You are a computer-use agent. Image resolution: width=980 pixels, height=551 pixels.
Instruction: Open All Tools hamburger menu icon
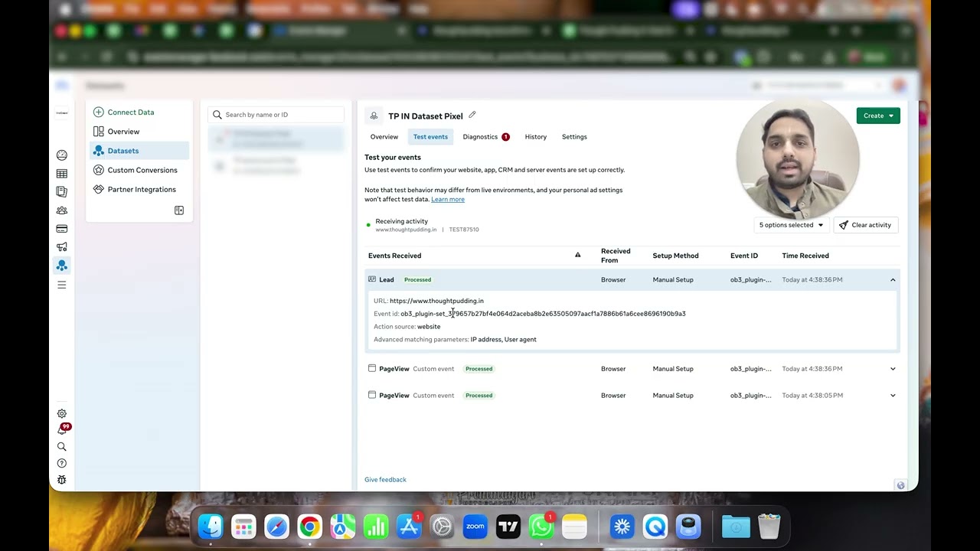pyautogui.click(x=62, y=285)
